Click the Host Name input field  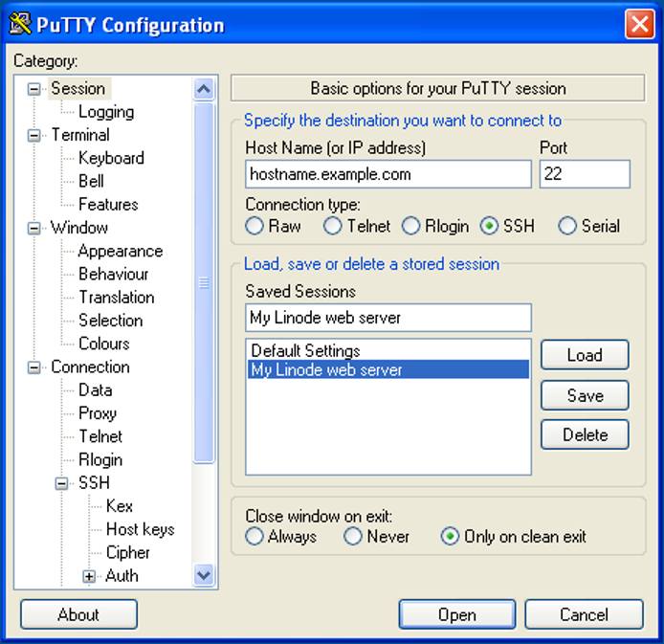click(x=387, y=174)
